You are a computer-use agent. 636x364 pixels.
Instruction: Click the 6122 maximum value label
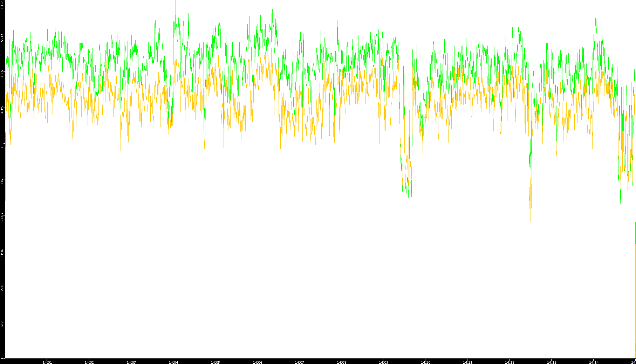(x=2, y=4)
